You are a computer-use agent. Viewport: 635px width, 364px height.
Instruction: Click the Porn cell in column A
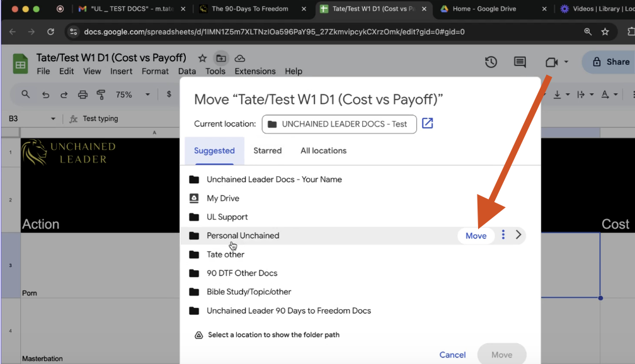coord(100,266)
